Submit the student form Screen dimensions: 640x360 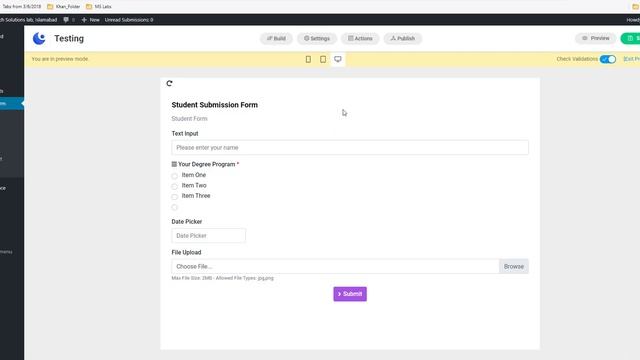click(350, 294)
